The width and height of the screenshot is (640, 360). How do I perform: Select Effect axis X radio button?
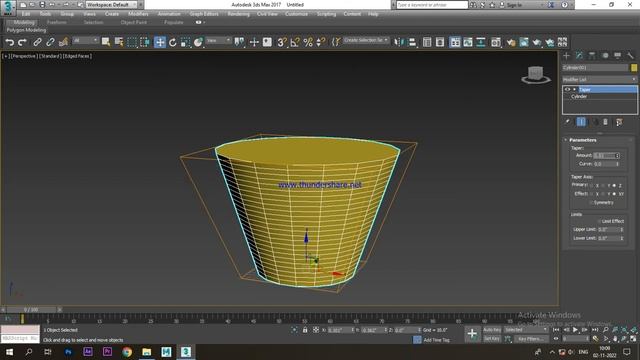(591, 194)
